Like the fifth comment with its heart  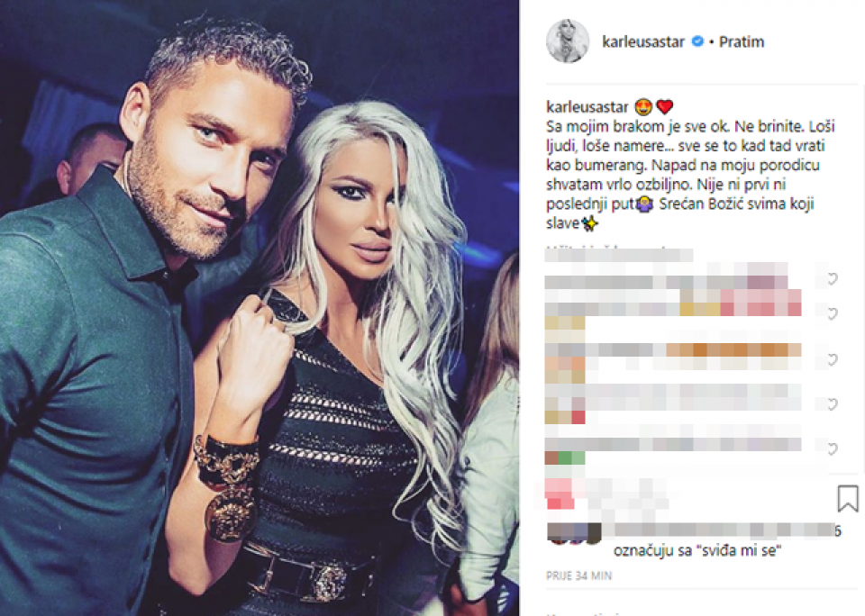(832, 448)
